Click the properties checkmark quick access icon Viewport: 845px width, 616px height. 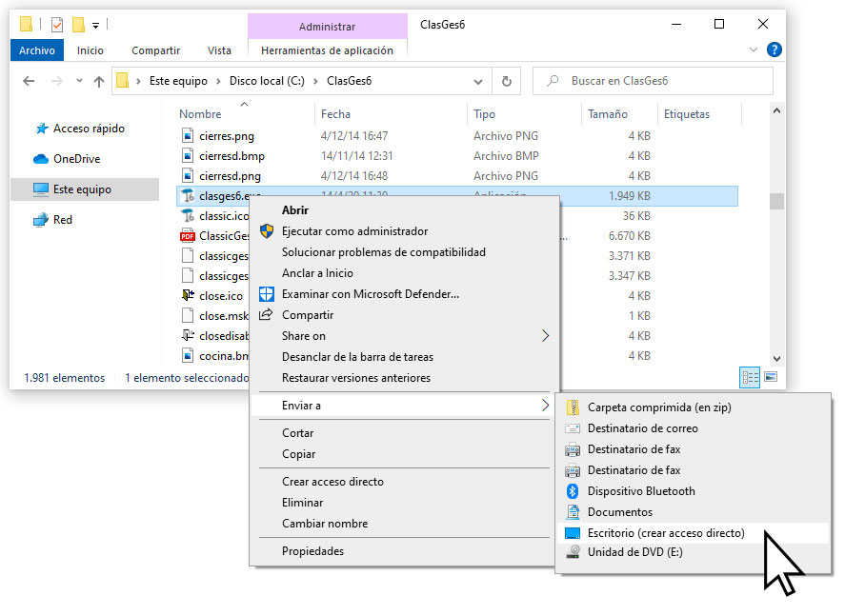coord(56,24)
